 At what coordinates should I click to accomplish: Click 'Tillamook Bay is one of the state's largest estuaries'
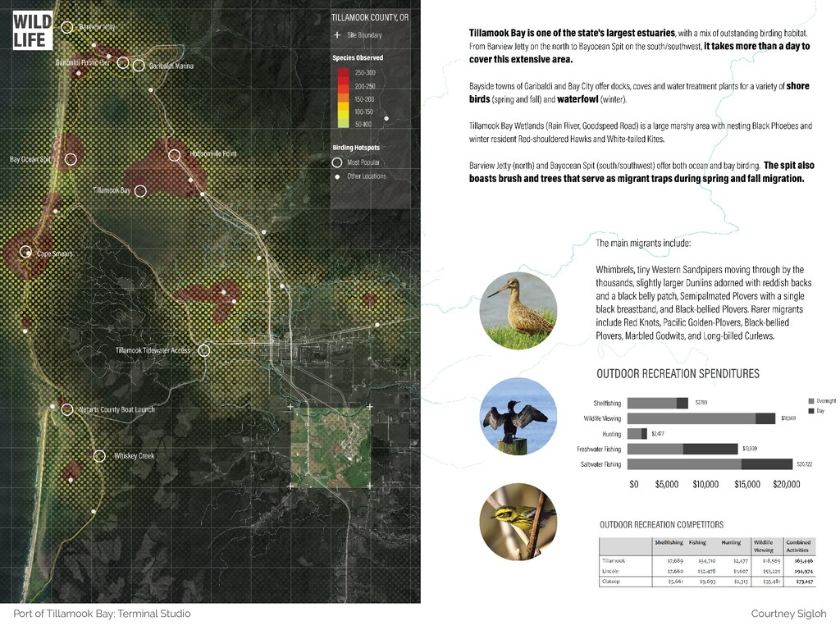click(x=572, y=33)
